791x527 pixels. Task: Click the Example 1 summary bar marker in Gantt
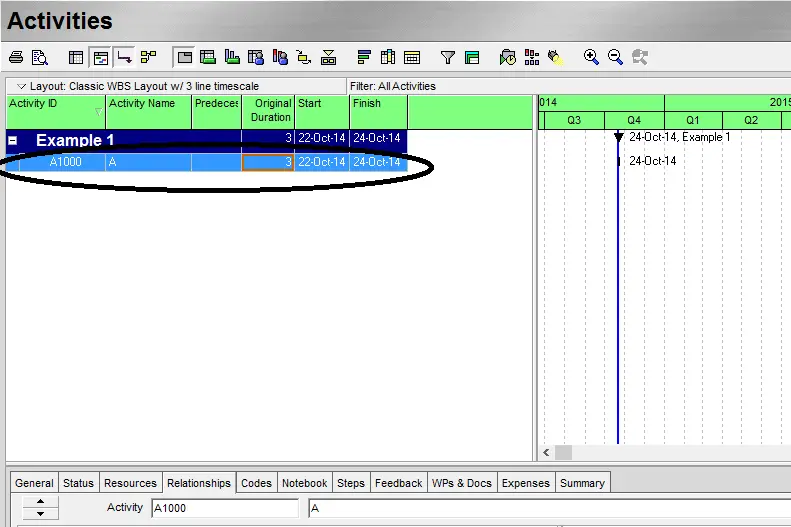pos(618,136)
